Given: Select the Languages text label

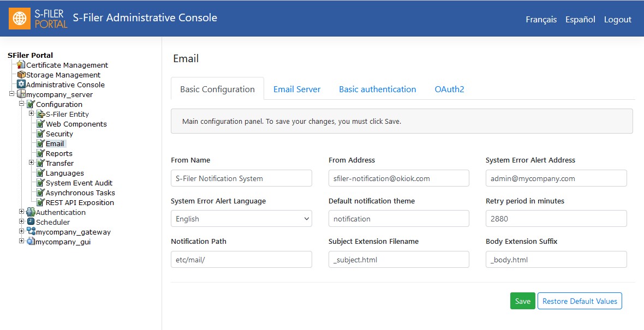Looking at the screenshot, I should coord(64,173).
